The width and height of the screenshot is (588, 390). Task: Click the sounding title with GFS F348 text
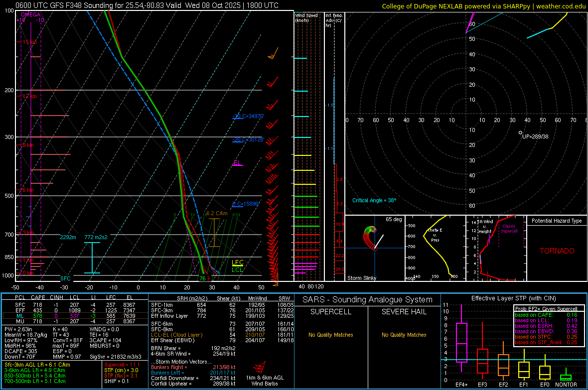pos(147,5)
